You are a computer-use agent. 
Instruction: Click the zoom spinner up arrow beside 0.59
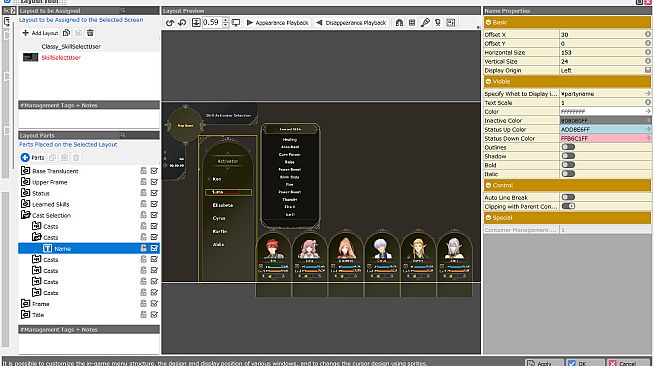coord(226,20)
